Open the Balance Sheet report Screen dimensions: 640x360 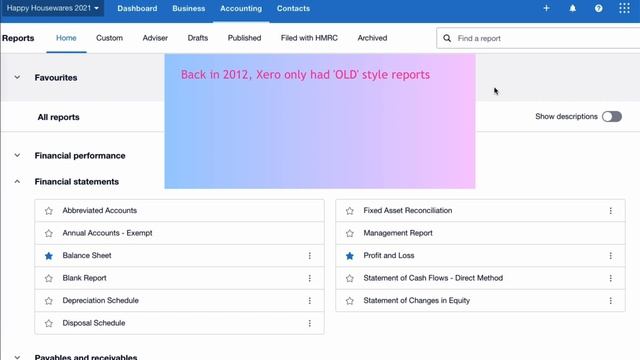click(x=87, y=256)
